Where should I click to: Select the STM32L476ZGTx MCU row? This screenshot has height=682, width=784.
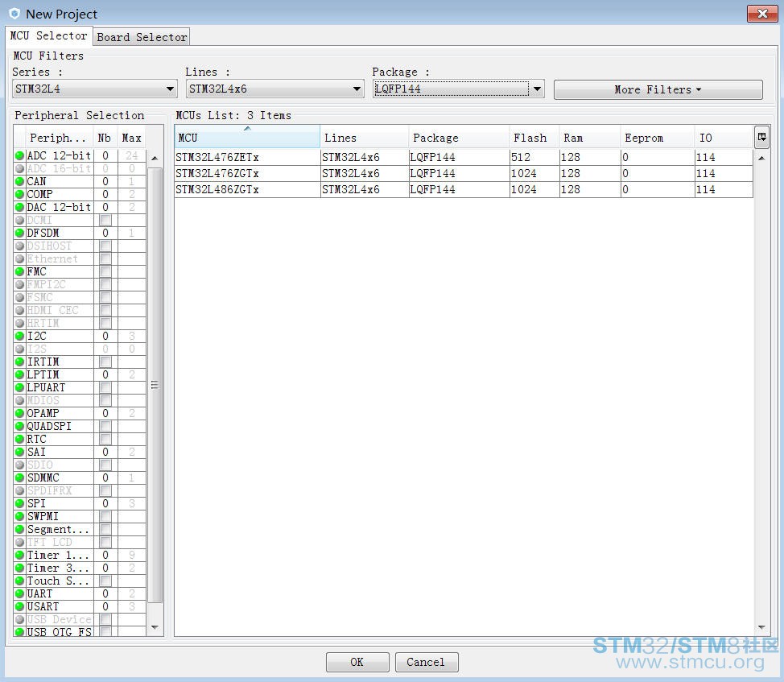pyautogui.click(x=464, y=173)
